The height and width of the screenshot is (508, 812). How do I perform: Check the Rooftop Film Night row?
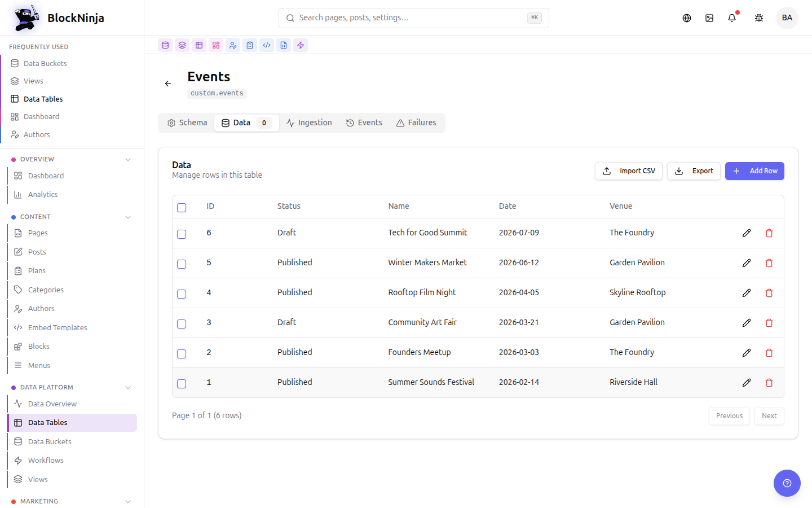182,294
